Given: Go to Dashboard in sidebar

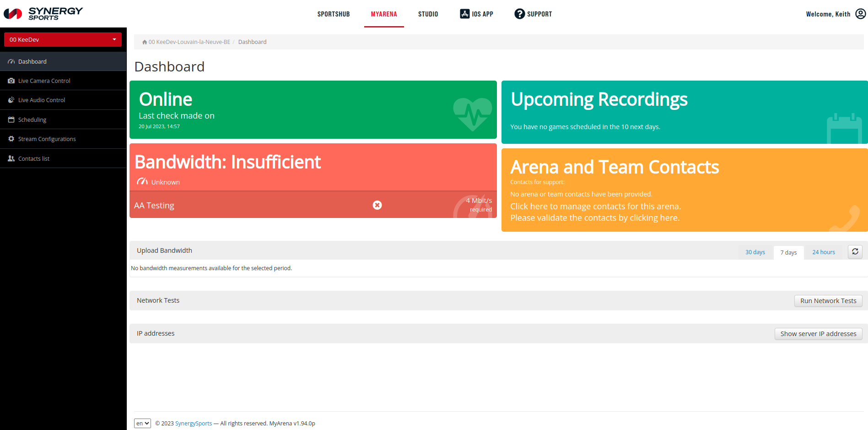Looking at the screenshot, I should tap(63, 61).
